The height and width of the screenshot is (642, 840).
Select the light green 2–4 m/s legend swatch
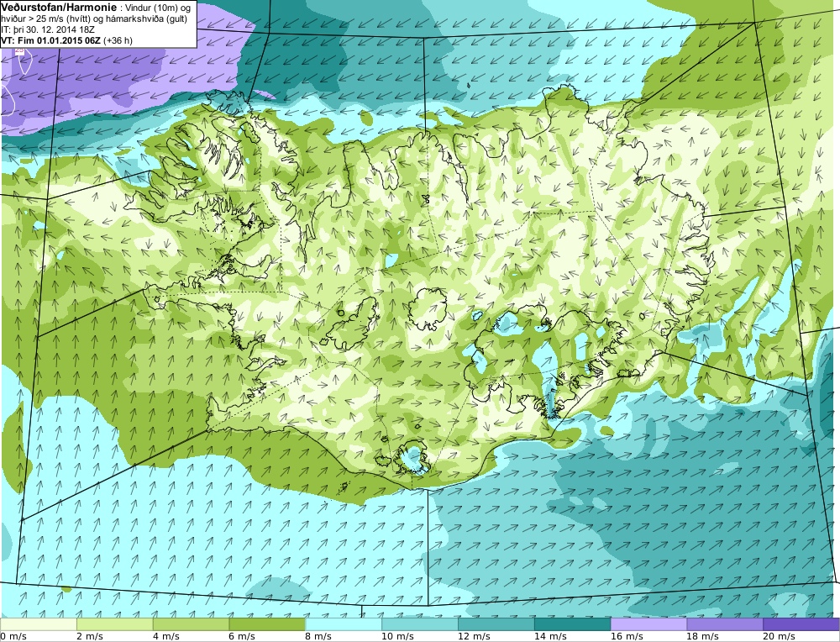pos(114,624)
